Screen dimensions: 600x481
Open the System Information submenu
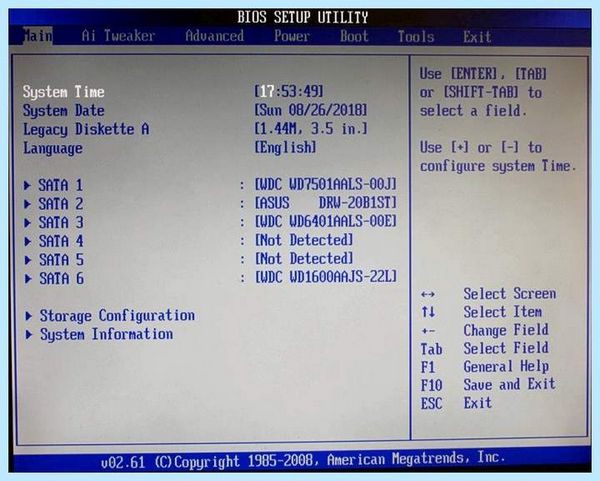[x=106, y=334]
